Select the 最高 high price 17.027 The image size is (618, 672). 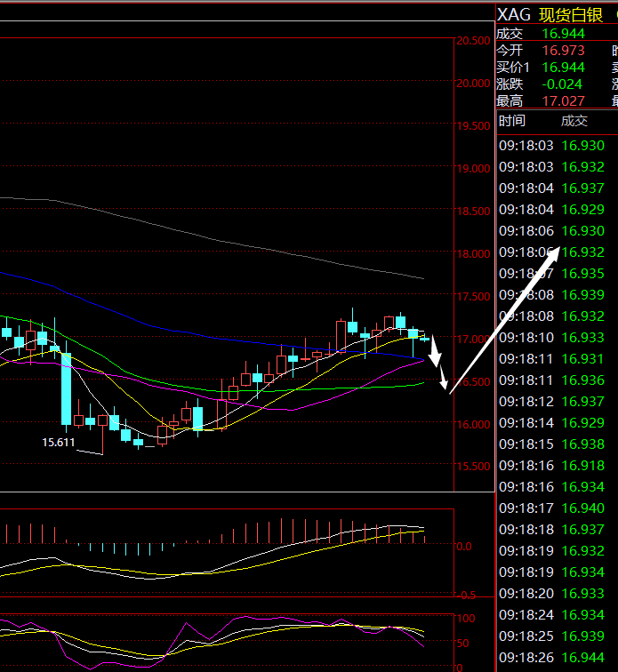tap(563, 101)
